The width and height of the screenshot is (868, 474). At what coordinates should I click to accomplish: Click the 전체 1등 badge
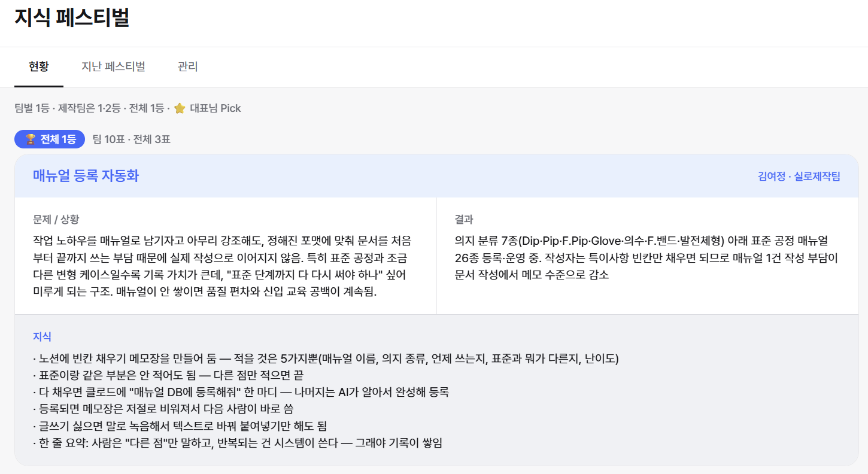(x=50, y=139)
